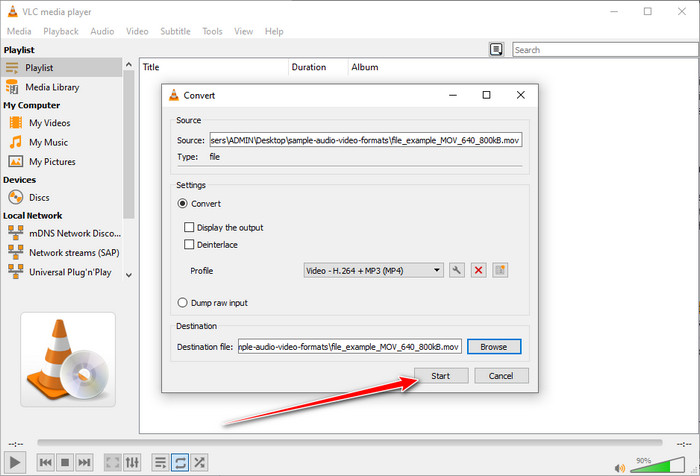Click the VLC cone album art thumbnail
The width and height of the screenshot is (700, 476).
click(x=68, y=359)
